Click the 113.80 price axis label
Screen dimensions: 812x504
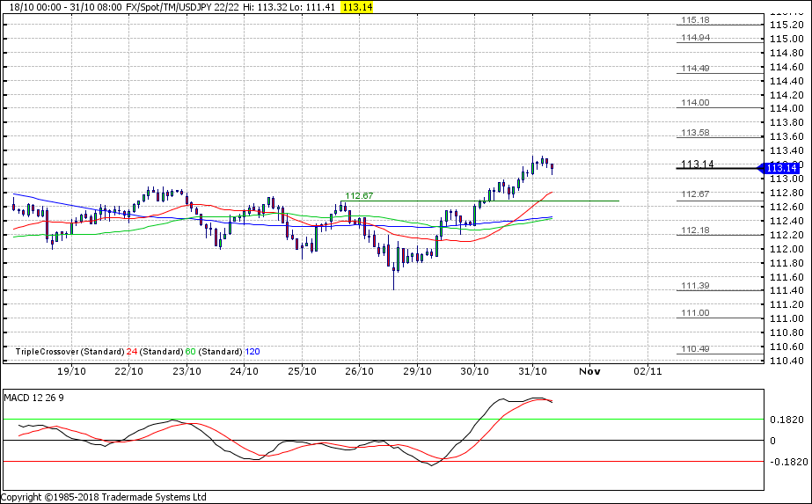pos(786,123)
